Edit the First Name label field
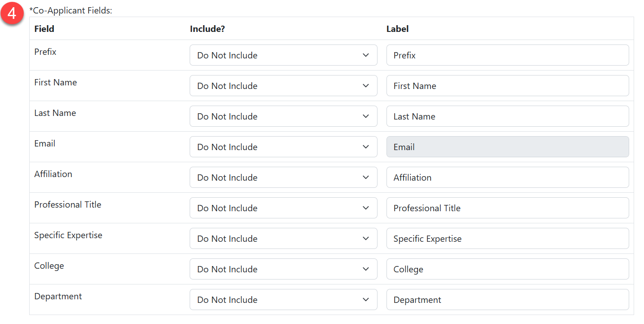Screen dimensions: 644x324 coord(507,86)
